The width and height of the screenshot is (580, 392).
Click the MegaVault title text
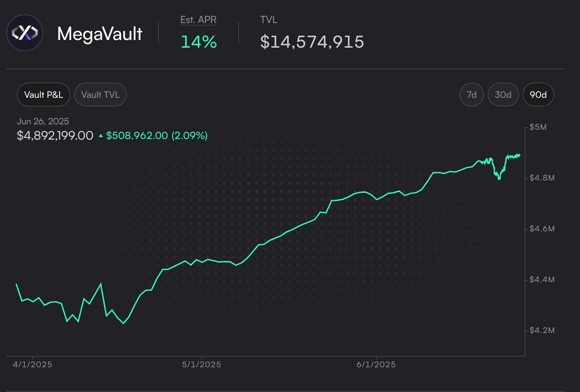[x=100, y=34]
